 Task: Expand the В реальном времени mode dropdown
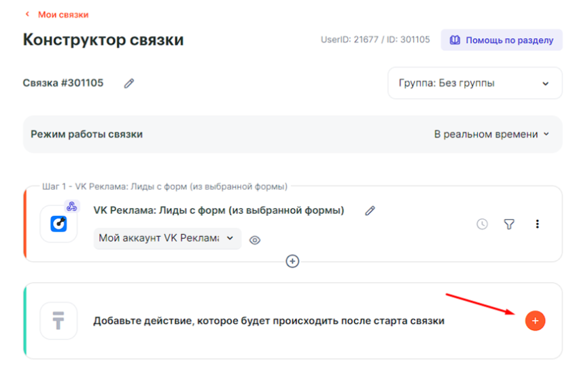491,134
